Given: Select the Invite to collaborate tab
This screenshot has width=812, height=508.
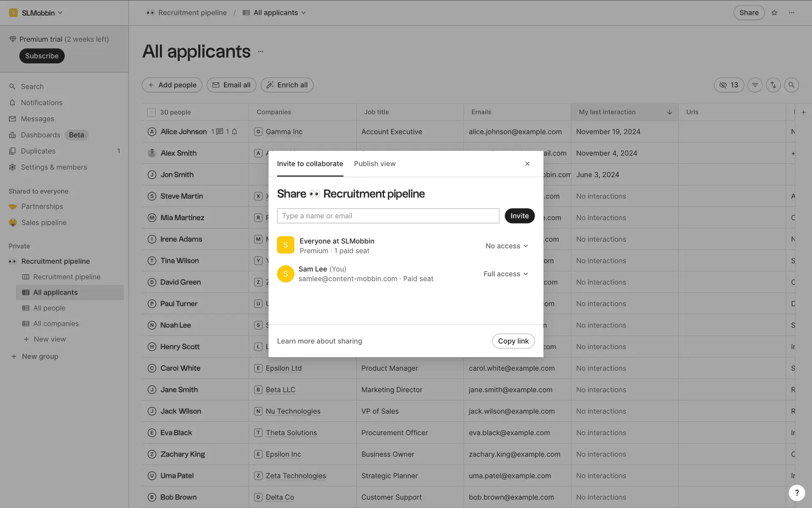Looking at the screenshot, I should coord(310,164).
